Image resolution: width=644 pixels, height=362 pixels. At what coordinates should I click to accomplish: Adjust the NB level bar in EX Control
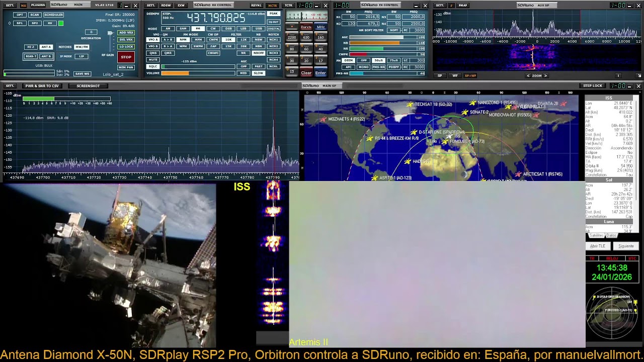coord(387,43)
